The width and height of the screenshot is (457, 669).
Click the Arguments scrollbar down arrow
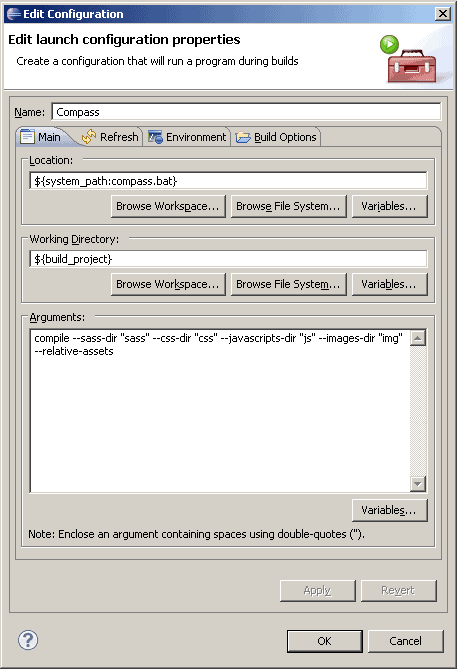pyautogui.click(x=418, y=484)
